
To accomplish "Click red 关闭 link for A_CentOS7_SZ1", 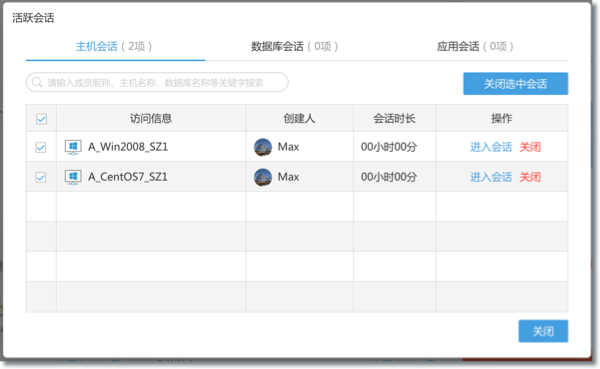I will click(530, 177).
